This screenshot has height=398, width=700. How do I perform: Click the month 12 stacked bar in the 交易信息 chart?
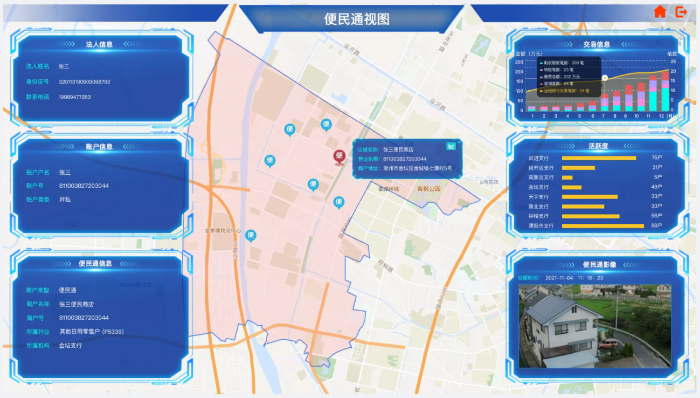pyautogui.click(x=665, y=91)
